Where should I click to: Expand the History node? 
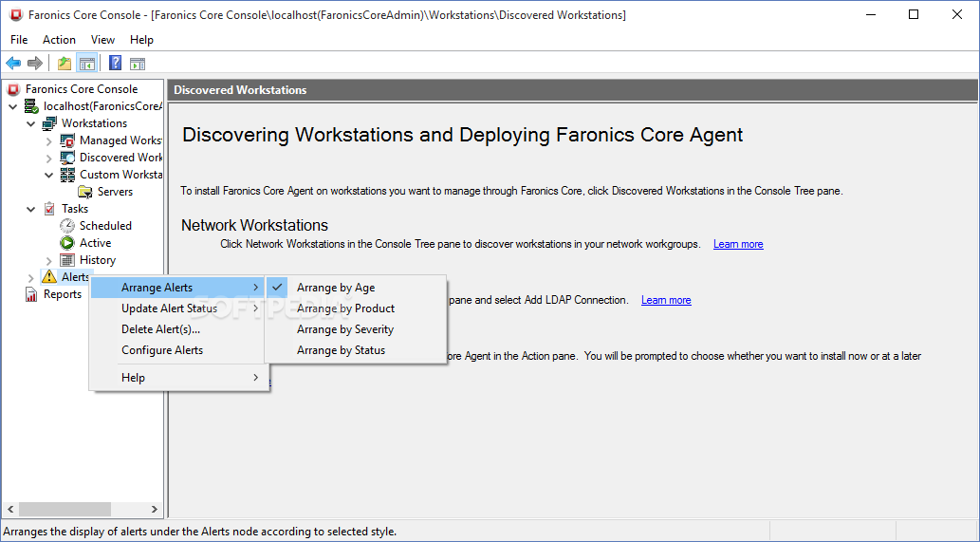[x=49, y=260]
